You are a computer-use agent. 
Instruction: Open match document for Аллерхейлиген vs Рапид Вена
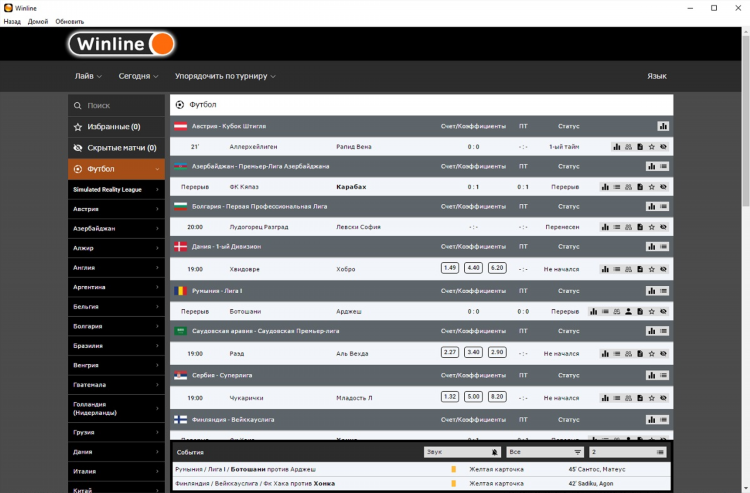[x=640, y=147]
